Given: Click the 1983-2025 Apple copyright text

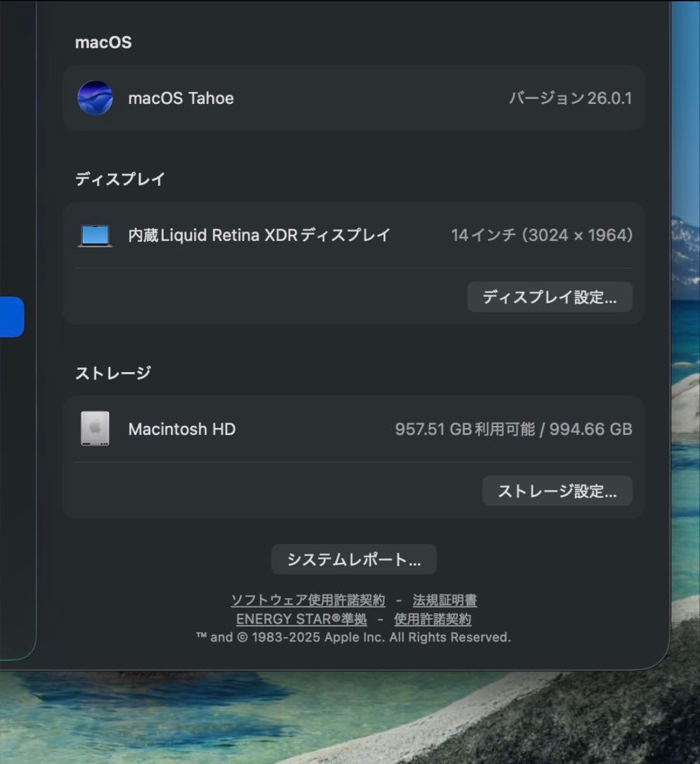Looking at the screenshot, I should tap(354, 637).
